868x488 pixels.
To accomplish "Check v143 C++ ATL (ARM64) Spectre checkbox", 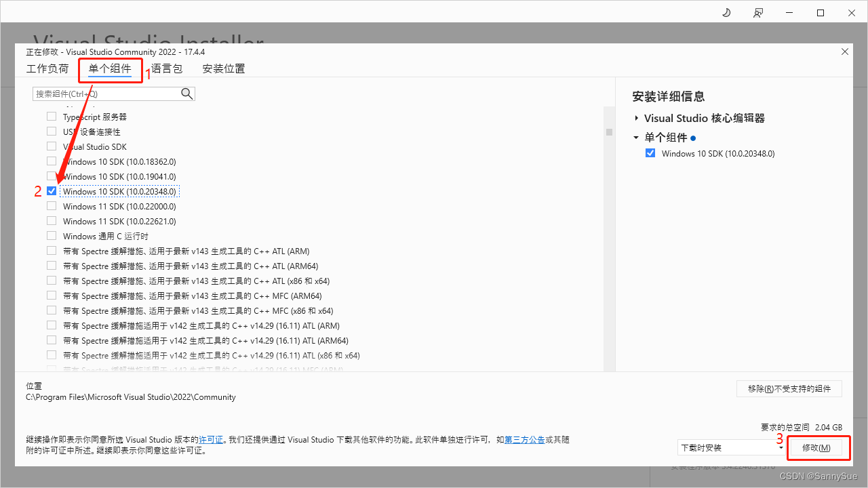I will [52, 266].
